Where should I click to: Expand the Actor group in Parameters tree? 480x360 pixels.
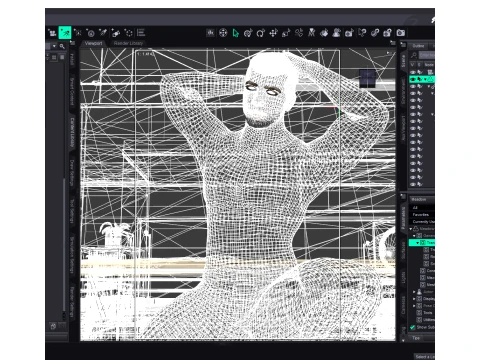[414, 292]
